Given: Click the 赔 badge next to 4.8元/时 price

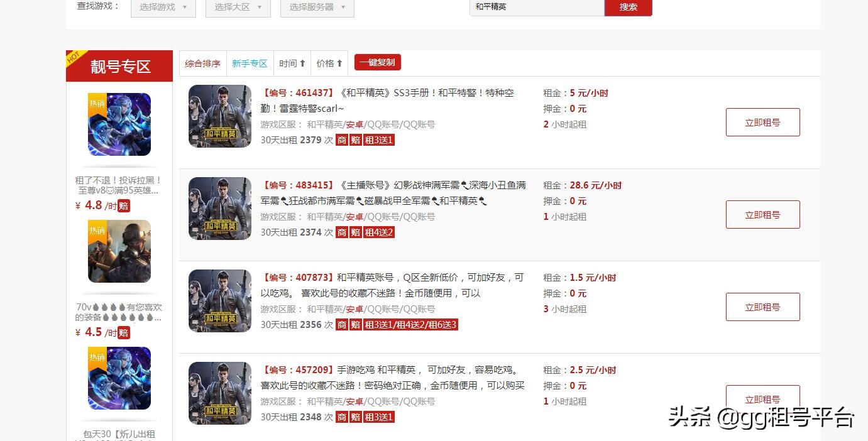Looking at the screenshot, I should pyautogui.click(x=123, y=205).
